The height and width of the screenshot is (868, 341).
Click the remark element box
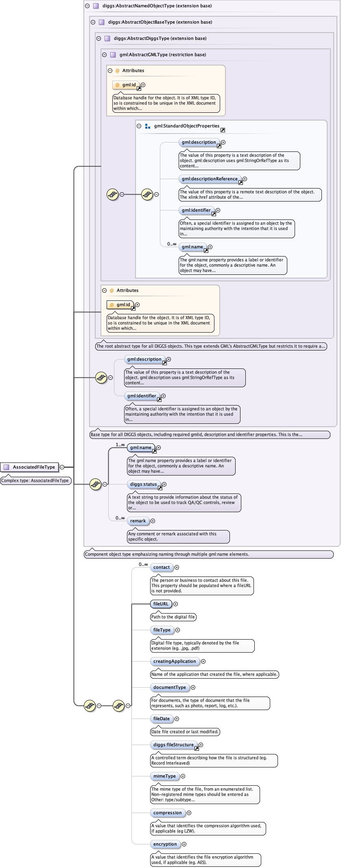138,521
